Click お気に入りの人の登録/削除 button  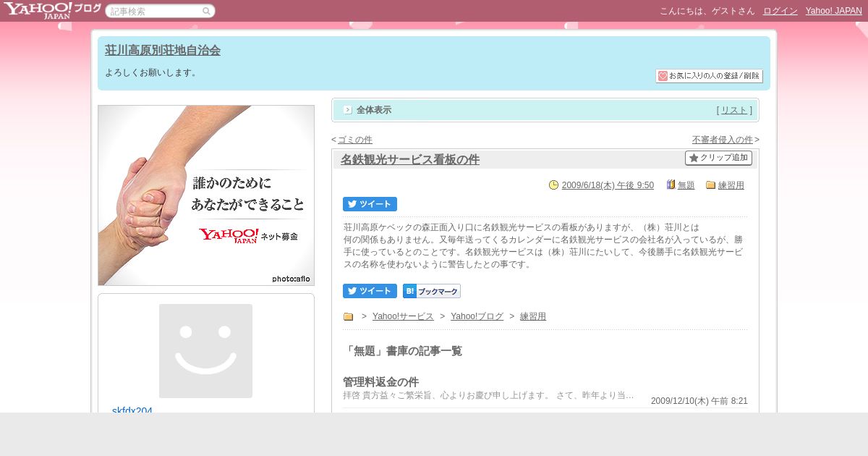[709, 76]
